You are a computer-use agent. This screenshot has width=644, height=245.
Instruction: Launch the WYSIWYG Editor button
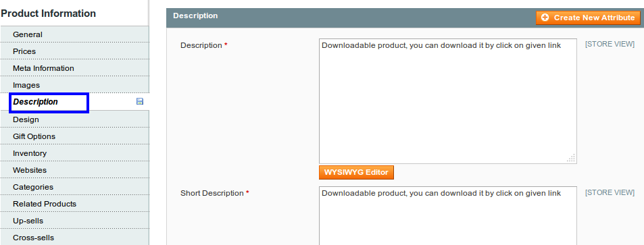point(356,172)
